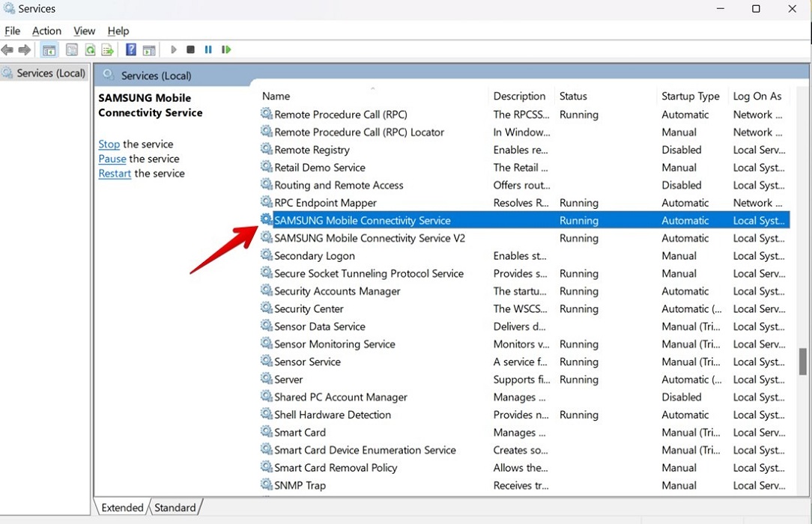The width and height of the screenshot is (812, 524).
Task: Open the Action menu
Action: pos(46,31)
